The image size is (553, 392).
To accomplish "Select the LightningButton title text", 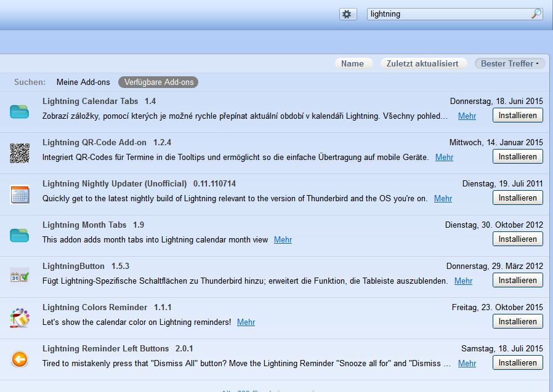I will click(x=73, y=266).
